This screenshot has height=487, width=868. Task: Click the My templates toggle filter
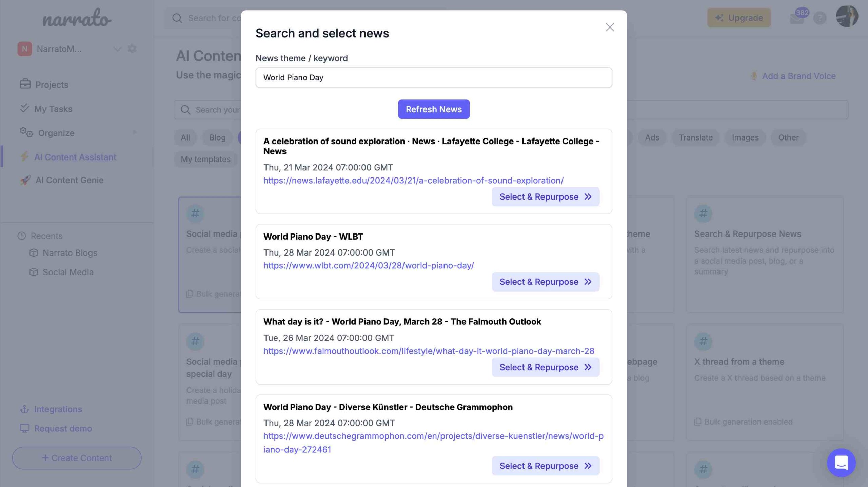pos(205,159)
